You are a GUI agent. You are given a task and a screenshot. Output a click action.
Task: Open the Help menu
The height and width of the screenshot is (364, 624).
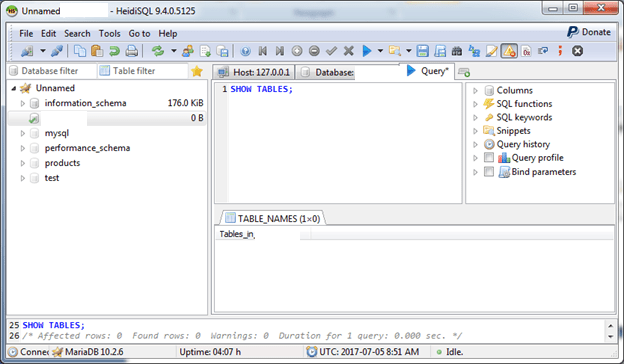(168, 33)
